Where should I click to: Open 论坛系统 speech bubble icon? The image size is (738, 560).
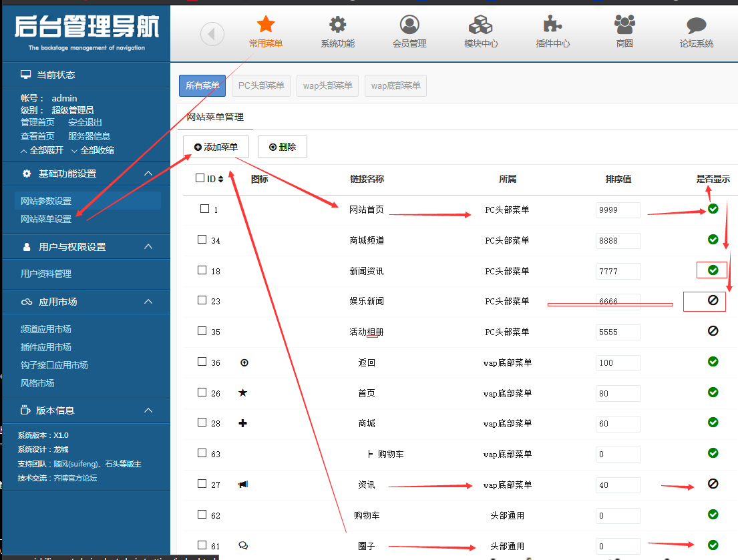tap(696, 25)
